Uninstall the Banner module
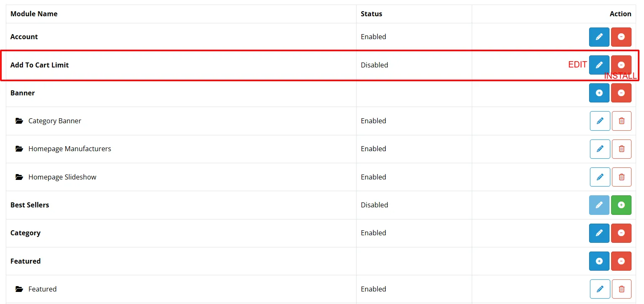Screen dimensions: 644x304 (x=621, y=93)
